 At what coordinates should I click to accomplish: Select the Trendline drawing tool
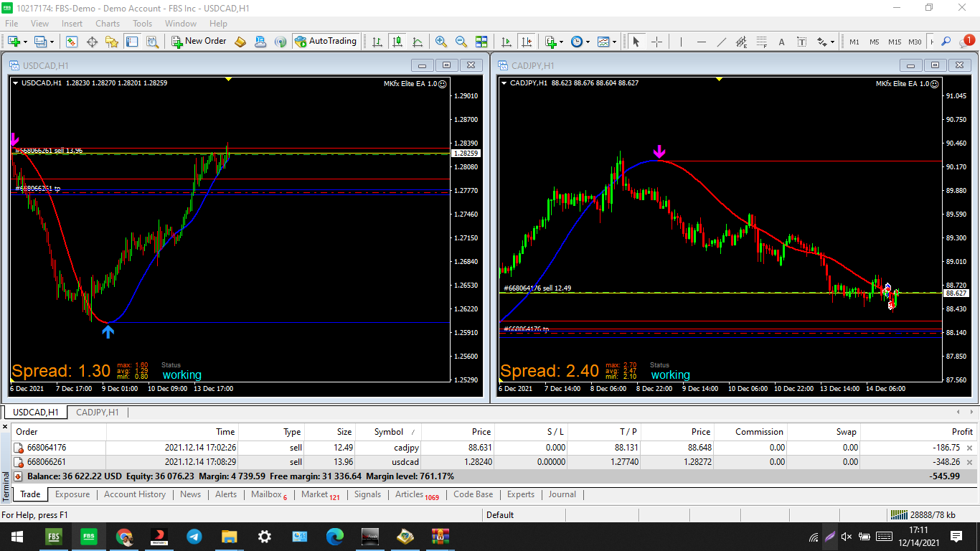[x=721, y=42]
